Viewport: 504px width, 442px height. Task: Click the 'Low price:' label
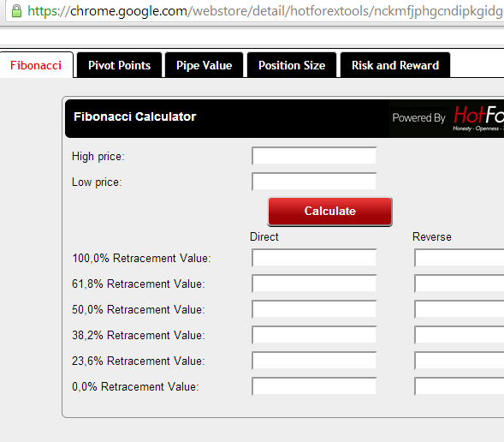coord(97,182)
